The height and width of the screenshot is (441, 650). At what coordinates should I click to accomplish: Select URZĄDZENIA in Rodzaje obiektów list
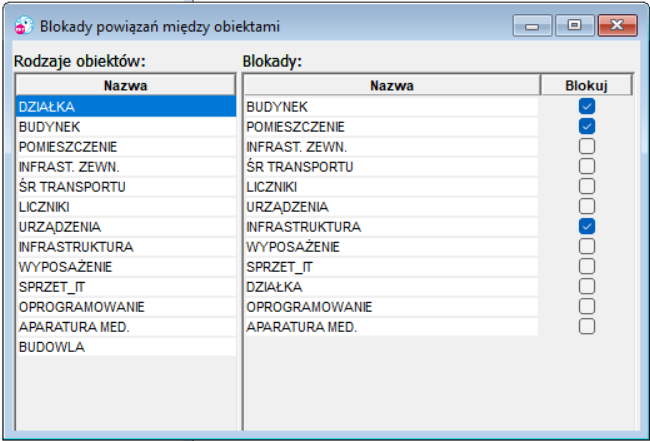coord(126,227)
